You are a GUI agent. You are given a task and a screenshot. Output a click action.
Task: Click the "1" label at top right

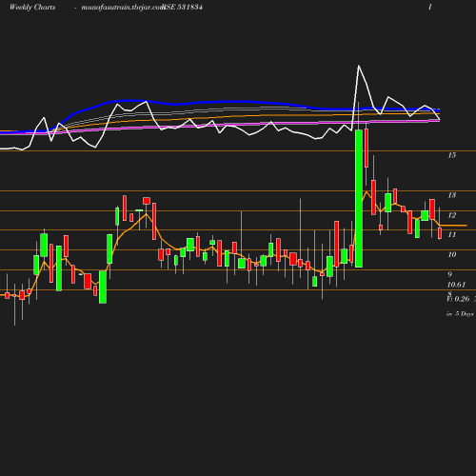coord(430,7)
